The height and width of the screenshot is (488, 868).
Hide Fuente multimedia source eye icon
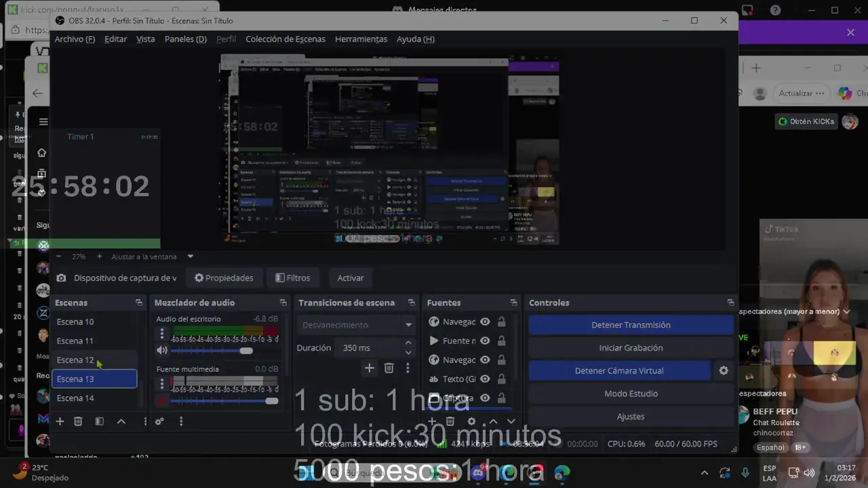pyautogui.click(x=485, y=341)
